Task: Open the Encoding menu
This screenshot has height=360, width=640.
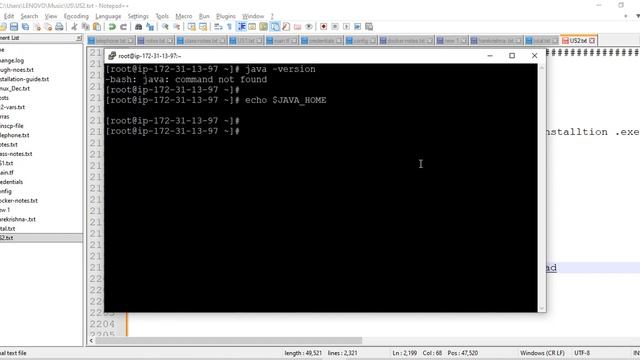Action: coord(76,16)
